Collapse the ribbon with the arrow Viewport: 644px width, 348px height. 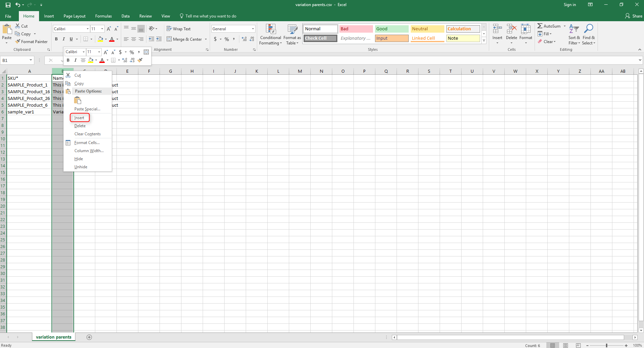640,49
